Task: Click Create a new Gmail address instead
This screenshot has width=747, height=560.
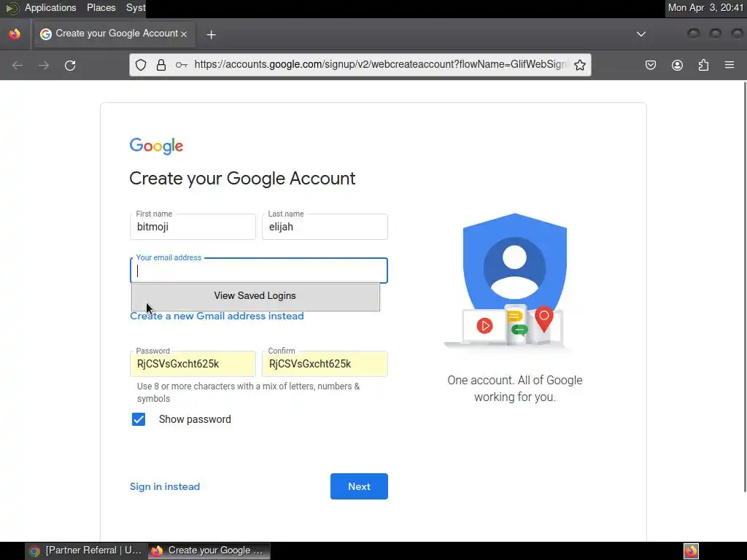Action: coord(217,316)
